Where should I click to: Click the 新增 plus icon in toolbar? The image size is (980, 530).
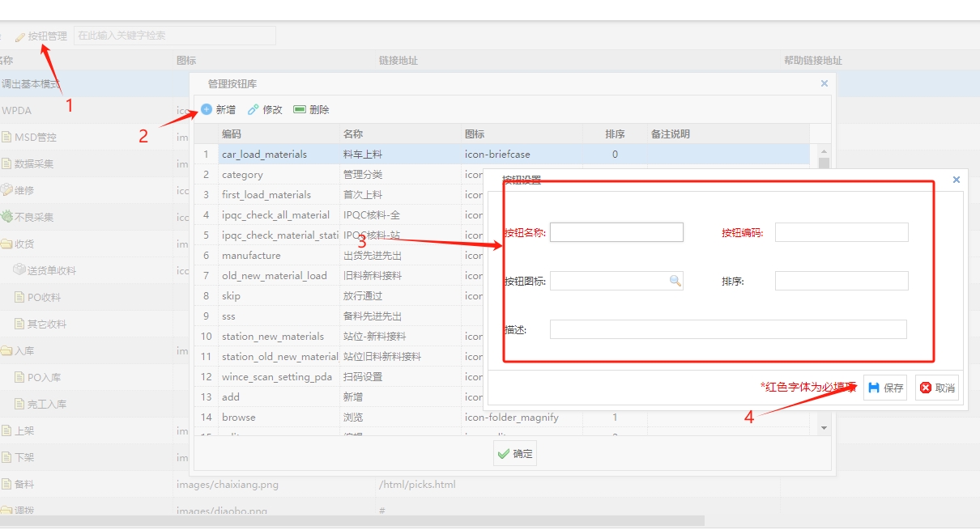pyautogui.click(x=207, y=109)
